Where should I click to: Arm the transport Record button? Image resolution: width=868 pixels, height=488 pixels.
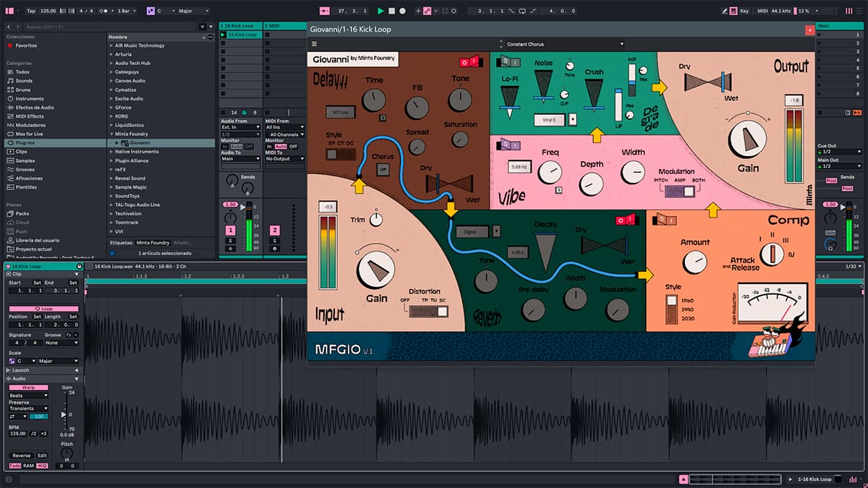403,11
